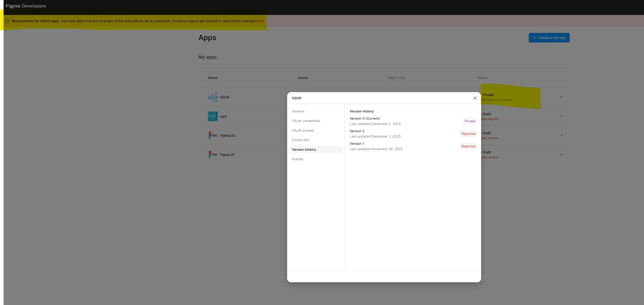644x305 pixels.
Task: Click the Owner column header
Action: (x=303, y=78)
